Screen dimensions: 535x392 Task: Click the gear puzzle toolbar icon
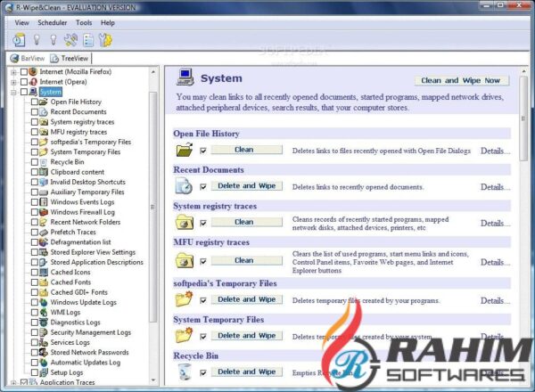tap(105, 40)
